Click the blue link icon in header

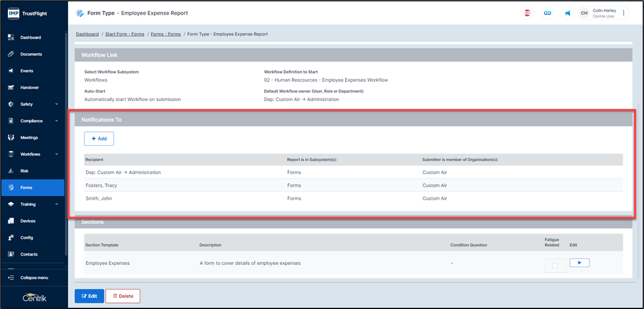[x=548, y=13]
